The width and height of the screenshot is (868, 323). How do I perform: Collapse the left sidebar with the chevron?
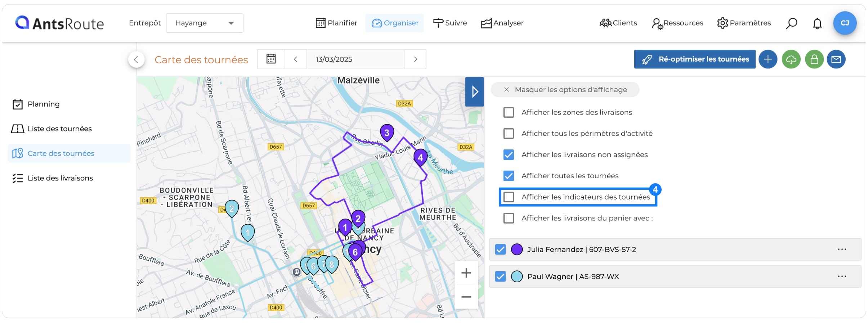point(136,59)
